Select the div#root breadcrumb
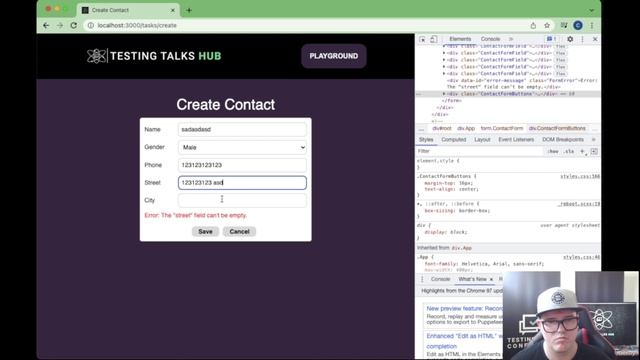Image resolution: width=640 pixels, height=360 pixels. pyautogui.click(x=442, y=128)
